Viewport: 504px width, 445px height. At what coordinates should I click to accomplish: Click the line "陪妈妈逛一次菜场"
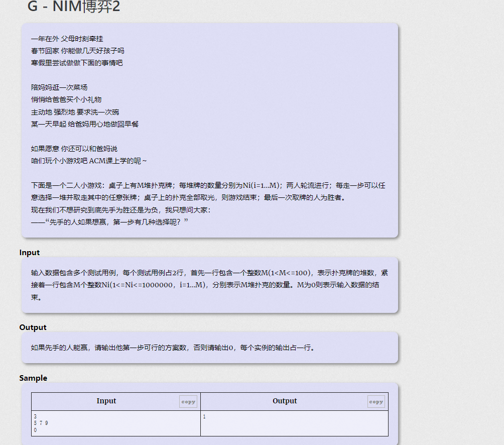(59, 87)
